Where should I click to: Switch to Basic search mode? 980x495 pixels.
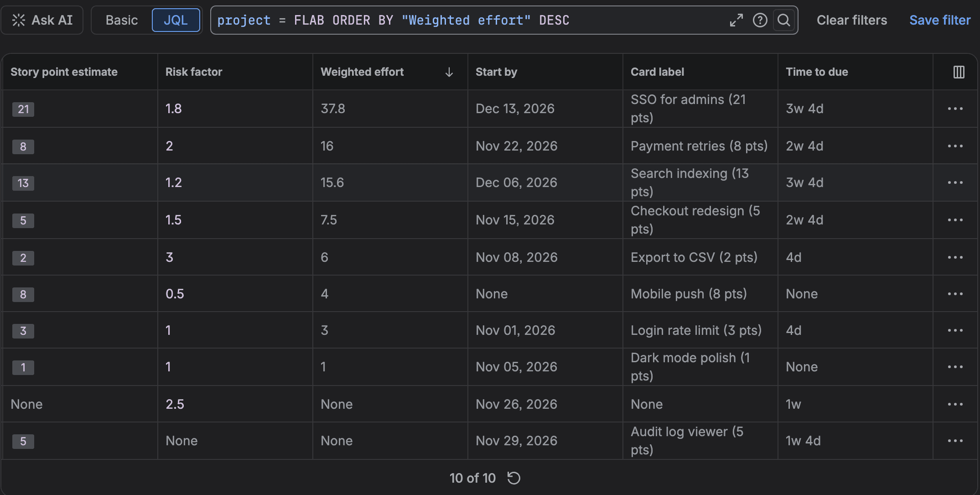pos(121,20)
